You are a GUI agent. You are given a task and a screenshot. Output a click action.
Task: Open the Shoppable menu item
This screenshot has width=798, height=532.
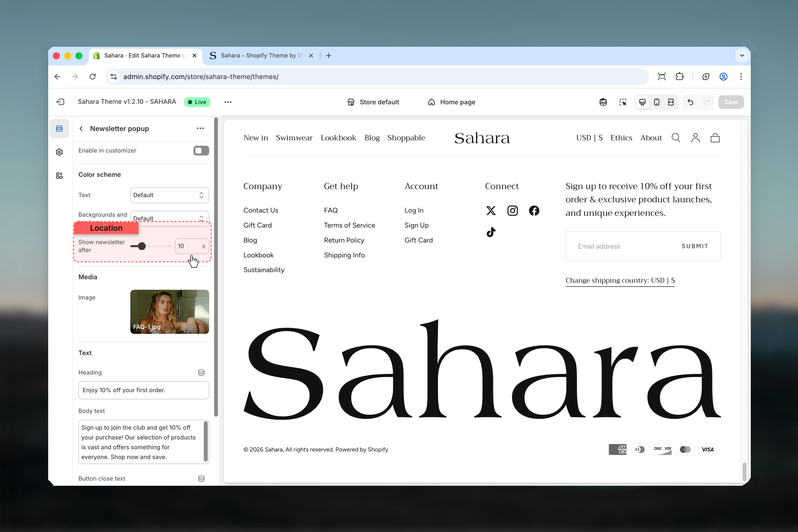(406, 138)
